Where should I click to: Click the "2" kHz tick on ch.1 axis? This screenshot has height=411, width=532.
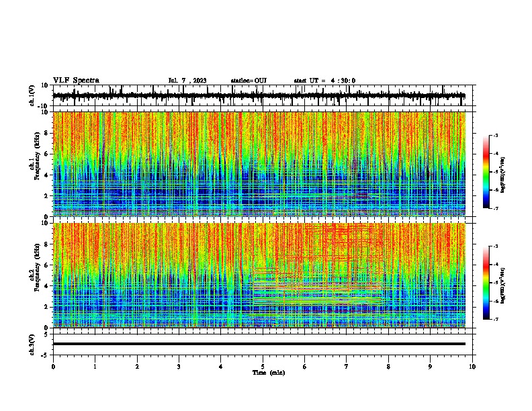(46, 196)
